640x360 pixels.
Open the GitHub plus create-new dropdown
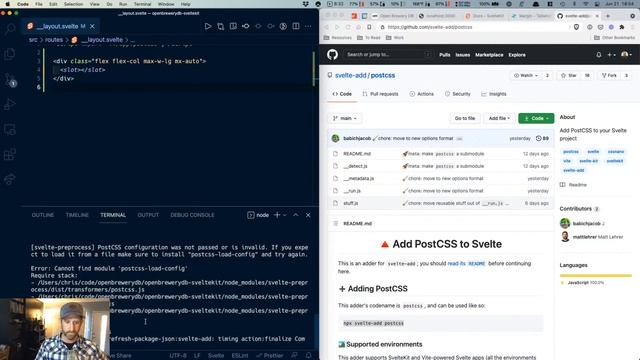pos(611,55)
